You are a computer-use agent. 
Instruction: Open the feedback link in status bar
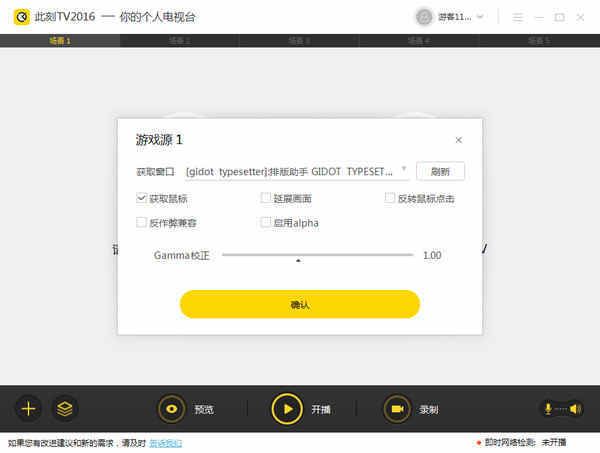tap(166, 443)
